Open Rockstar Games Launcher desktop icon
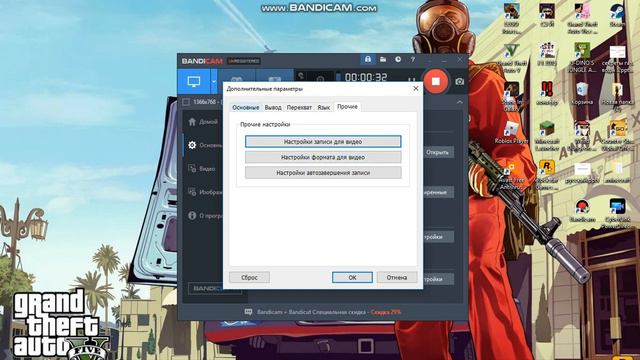Image resolution: width=640 pixels, height=360 pixels. (x=547, y=175)
